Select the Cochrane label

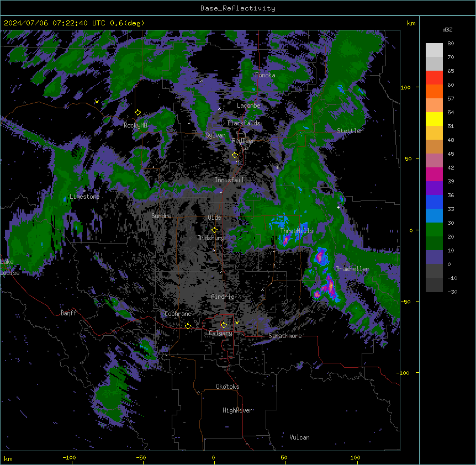point(178,314)
